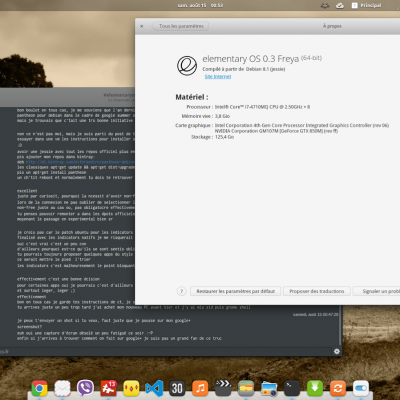The image size is (400, 400).
Task: Launch the orange Music player
Action: [x=200, y=388]
